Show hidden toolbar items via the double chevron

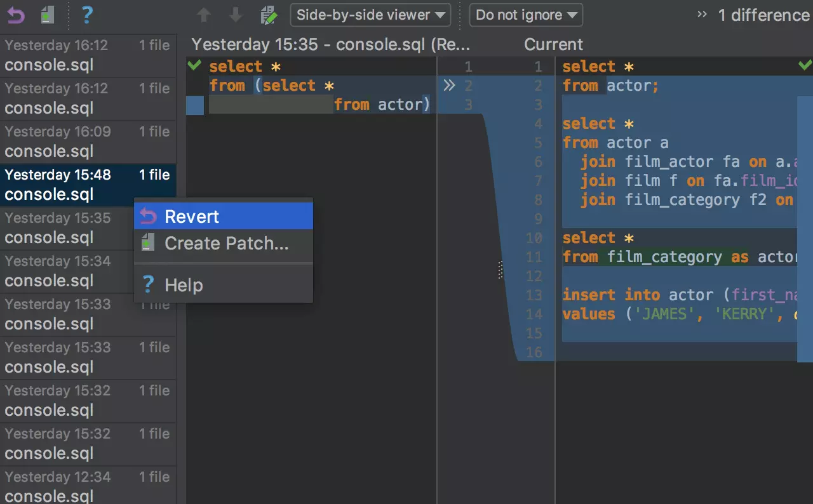coord(702,15)
